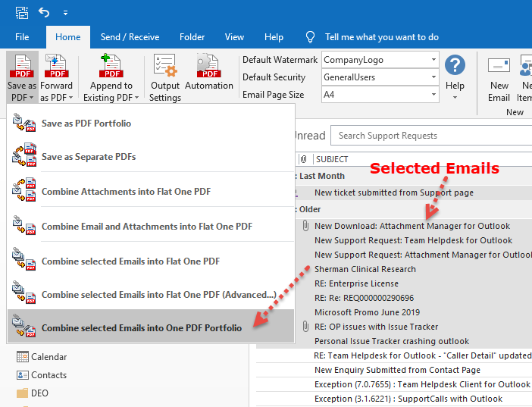
Task: Open the File tab
Action: (22, 37)
